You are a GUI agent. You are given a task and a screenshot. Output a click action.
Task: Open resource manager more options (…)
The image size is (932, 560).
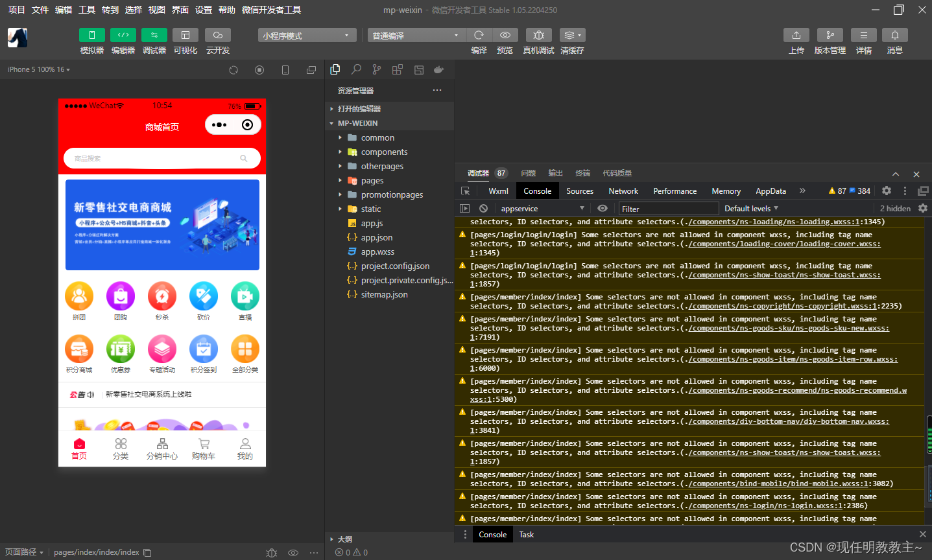click(x=437, y=90)
